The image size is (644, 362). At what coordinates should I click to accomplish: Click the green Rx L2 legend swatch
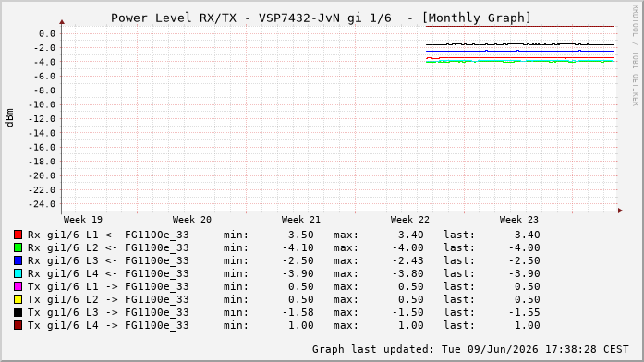(x=18, y=247)
